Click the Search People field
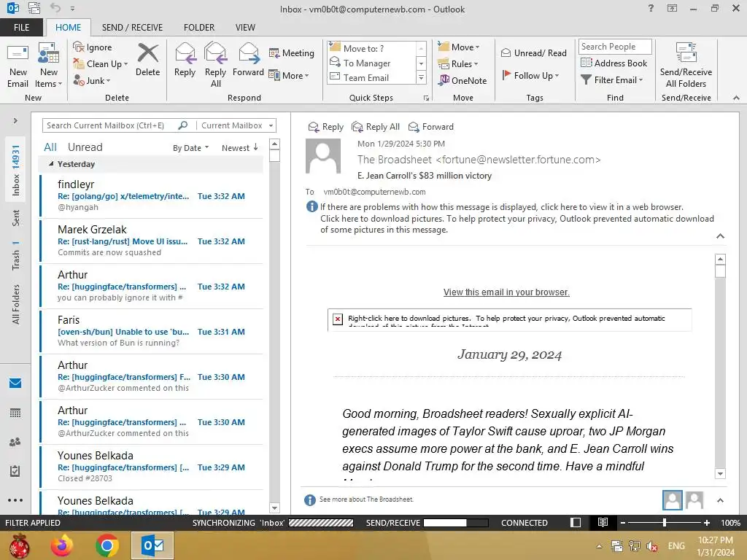 click(x=614, y=46)
